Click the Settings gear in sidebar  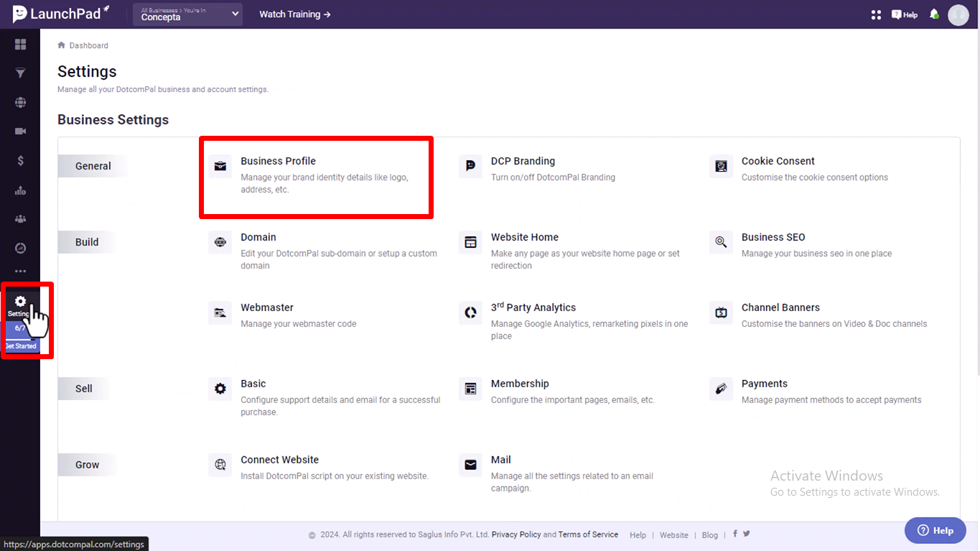point(20,302)
